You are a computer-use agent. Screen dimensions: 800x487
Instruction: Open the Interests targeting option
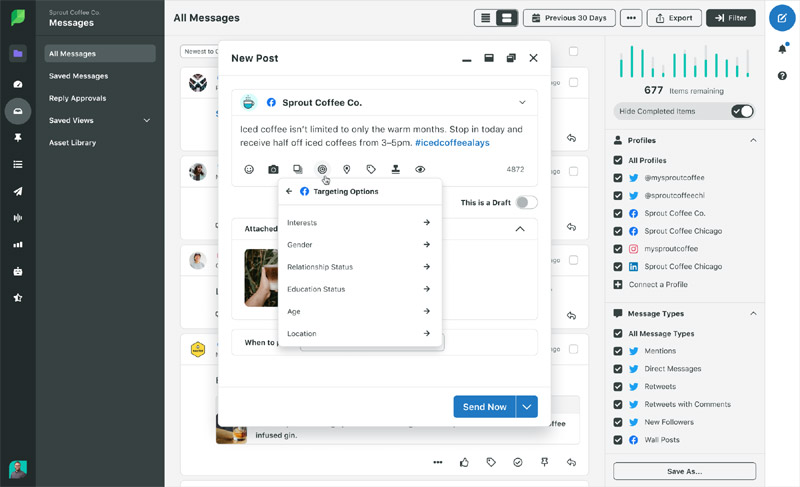pyautogui.click(x=359, y=223)
